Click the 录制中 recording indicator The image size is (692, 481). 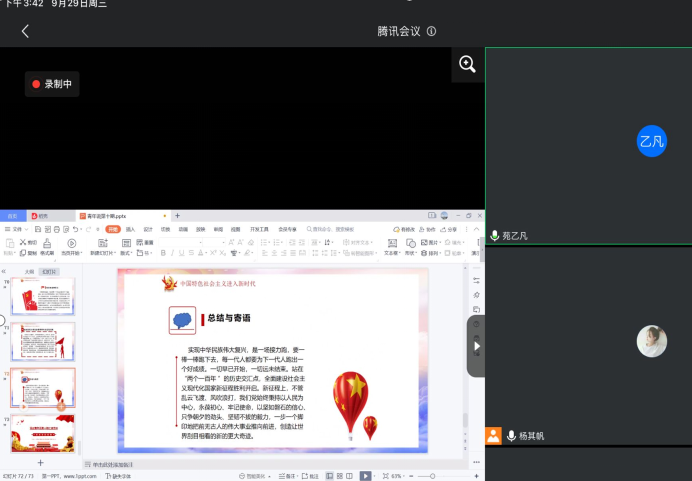coord(52,85)
